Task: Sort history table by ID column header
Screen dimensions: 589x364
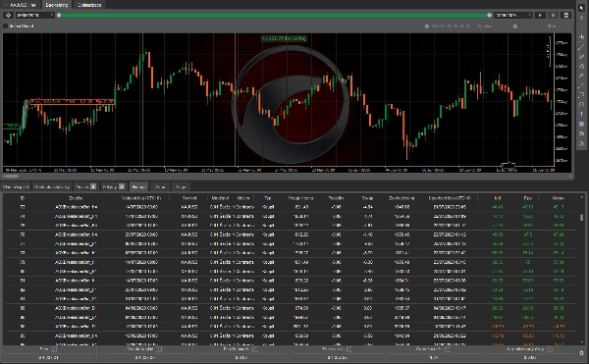Action: pyautogui.click(x=23, y=198)
